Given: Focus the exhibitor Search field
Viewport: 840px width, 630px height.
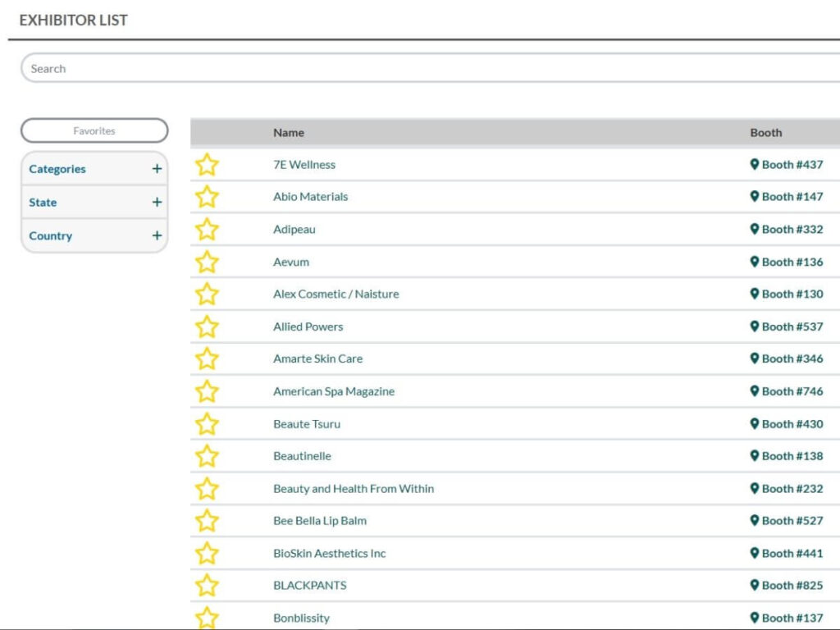Looking at the screenshot, I should coord(430,68).
